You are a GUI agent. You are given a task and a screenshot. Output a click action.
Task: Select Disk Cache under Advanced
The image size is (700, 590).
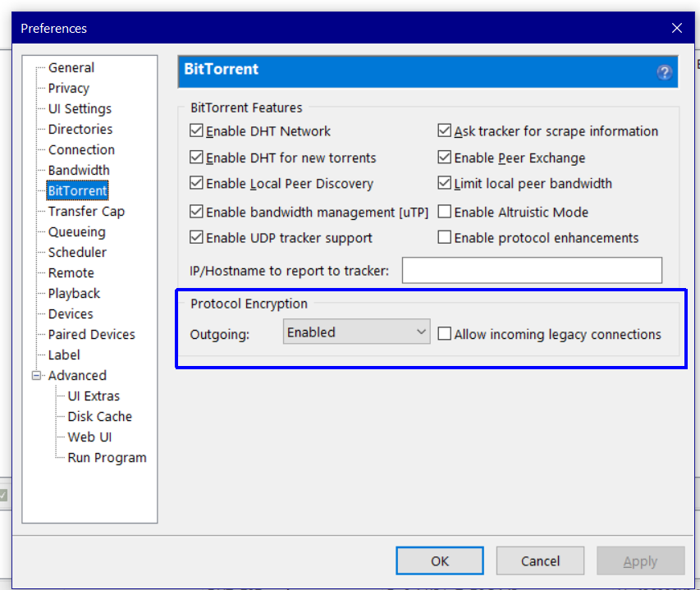tap(100, 417)
